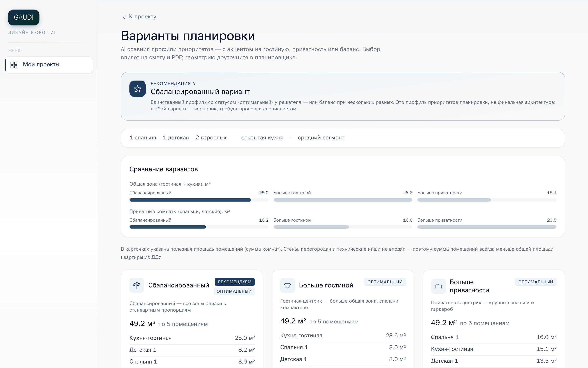Click the 1 детская tag
Viewport: 588px width, 368px height.
coord(176,138)
